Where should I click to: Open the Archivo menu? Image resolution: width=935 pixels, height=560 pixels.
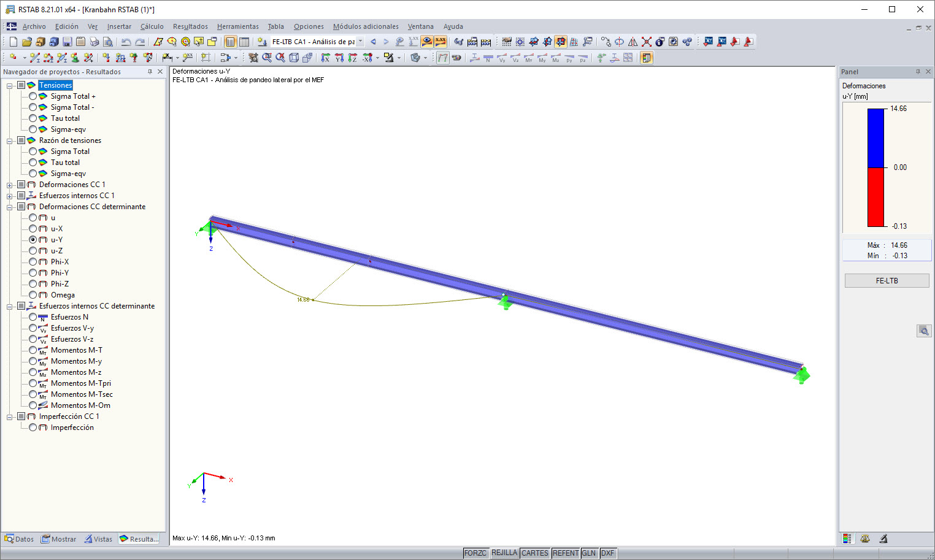(x=34, y=26)
